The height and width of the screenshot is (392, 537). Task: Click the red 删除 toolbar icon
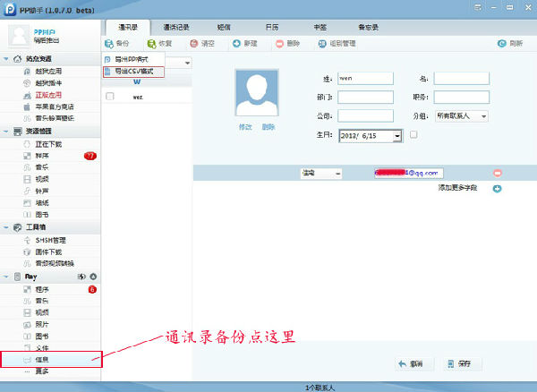tap(280, 44)
